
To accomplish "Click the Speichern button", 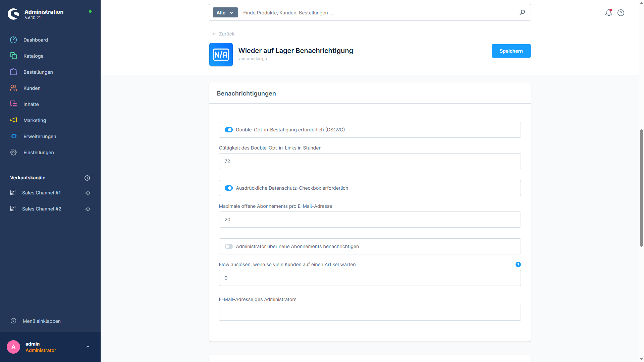I will click(x=511, y=51).
